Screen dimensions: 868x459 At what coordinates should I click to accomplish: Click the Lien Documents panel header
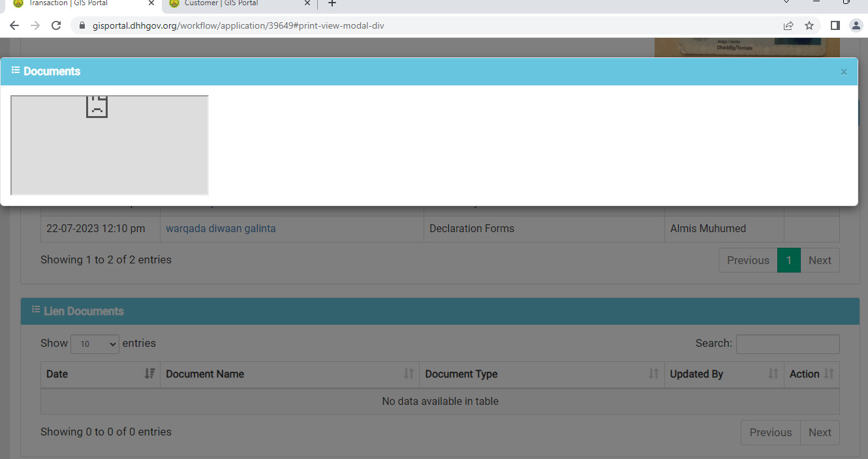440,311
